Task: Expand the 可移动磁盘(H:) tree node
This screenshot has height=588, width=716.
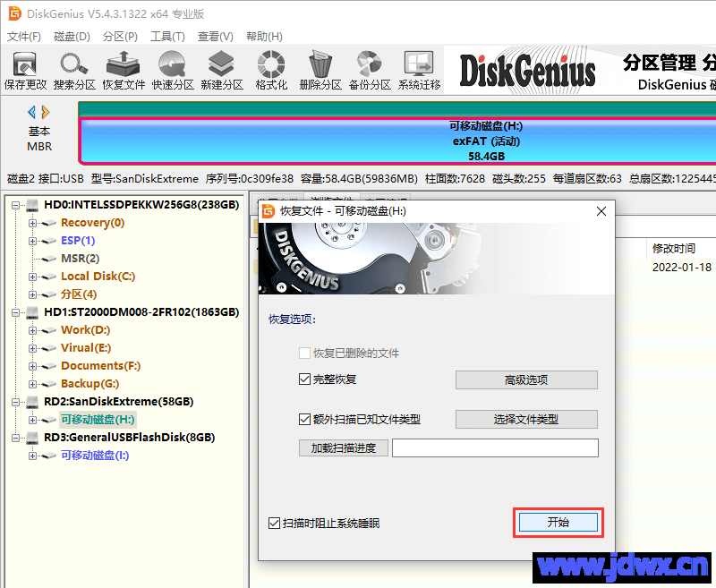Action: point(32,420)
